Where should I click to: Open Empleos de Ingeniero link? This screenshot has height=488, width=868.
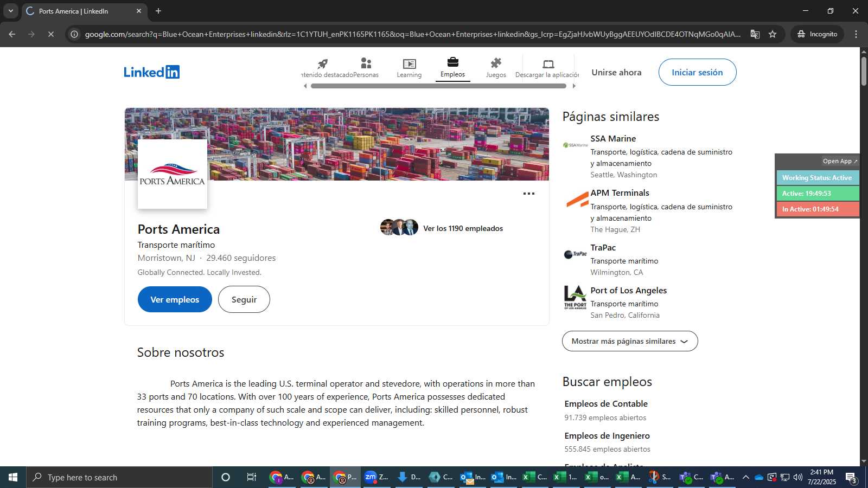(x=607, y=436)
